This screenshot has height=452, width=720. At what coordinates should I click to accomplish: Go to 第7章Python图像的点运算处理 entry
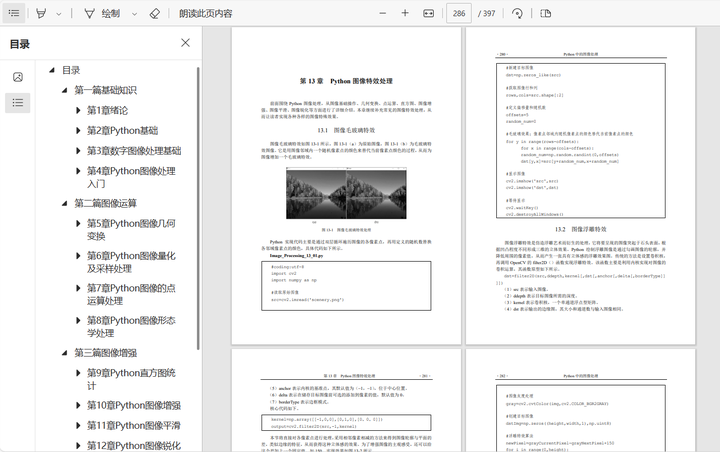(131, 294)
